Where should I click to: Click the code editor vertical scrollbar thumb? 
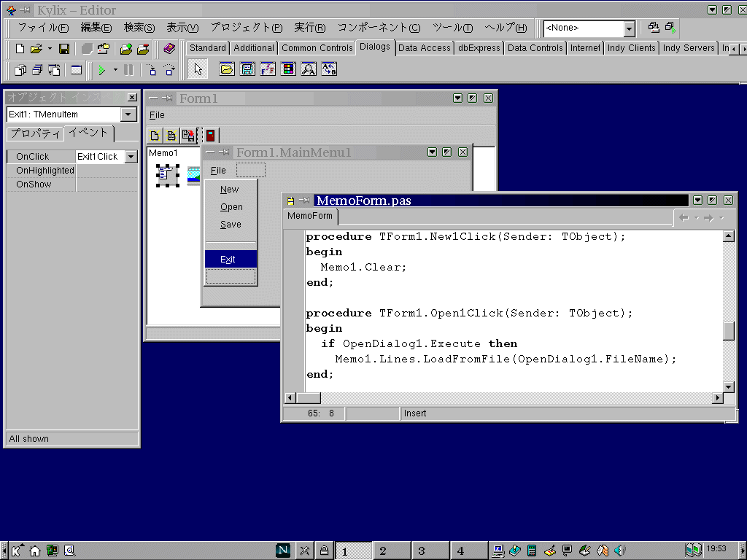[x=729, y=331]
